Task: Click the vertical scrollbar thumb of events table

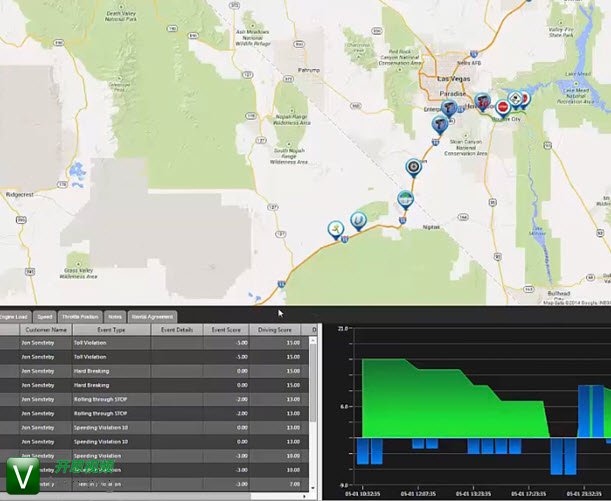Action: [x=313, y=382]
